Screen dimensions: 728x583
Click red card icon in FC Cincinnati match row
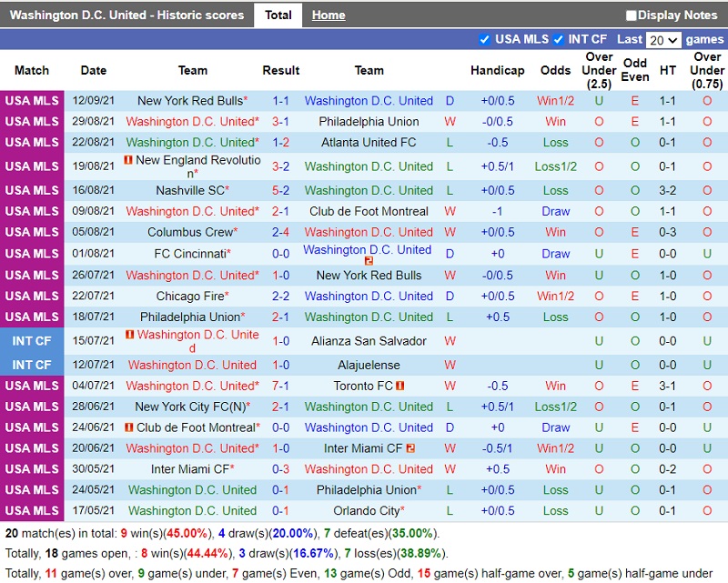tap(369, 261)
